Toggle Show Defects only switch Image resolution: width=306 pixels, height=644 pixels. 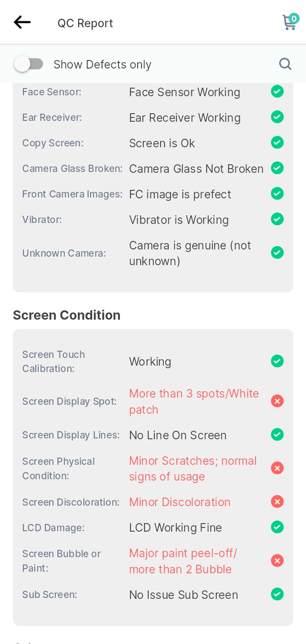click(29, 64)
